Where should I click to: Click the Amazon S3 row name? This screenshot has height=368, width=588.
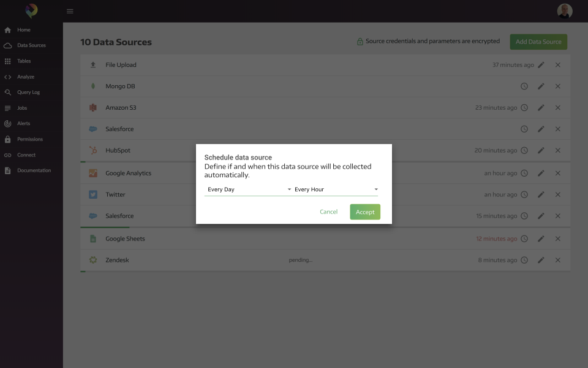[x=121, y=108]
